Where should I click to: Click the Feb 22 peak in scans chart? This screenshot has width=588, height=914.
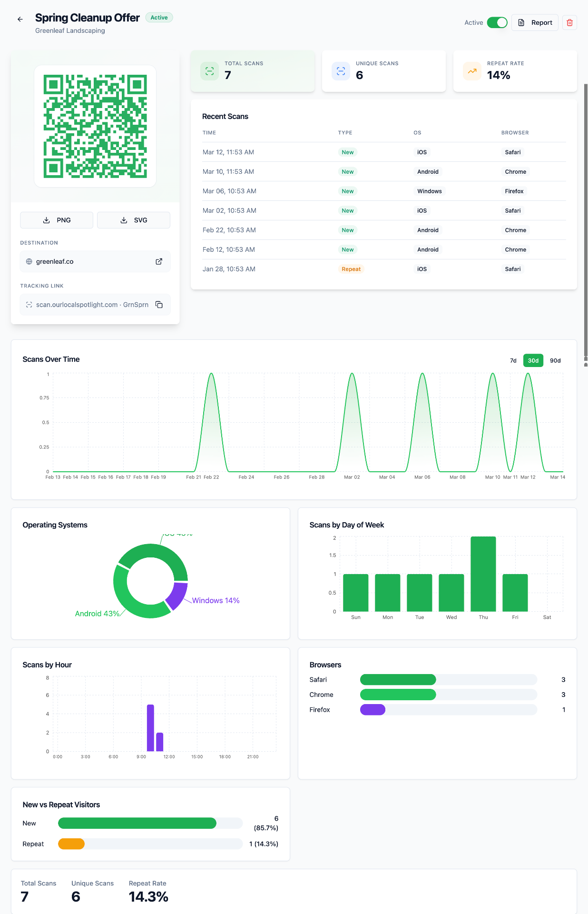pos(211,374)
